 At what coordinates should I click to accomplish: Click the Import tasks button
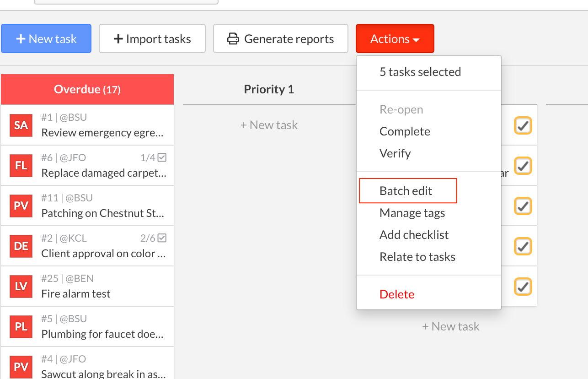point(152,39)
